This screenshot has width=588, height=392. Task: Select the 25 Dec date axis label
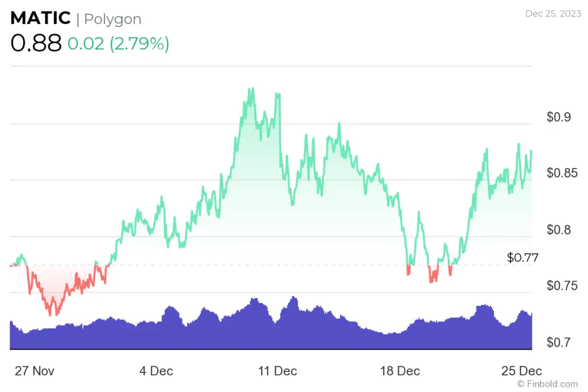(521, 371)
